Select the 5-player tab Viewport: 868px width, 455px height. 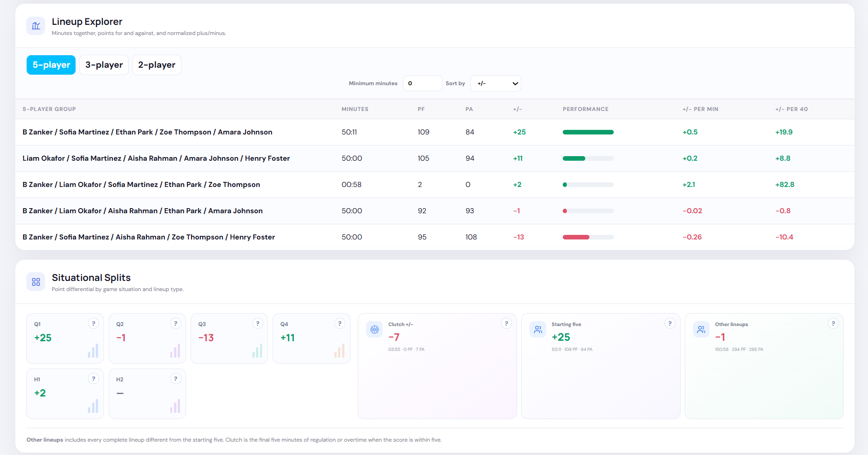pos(51,65)
